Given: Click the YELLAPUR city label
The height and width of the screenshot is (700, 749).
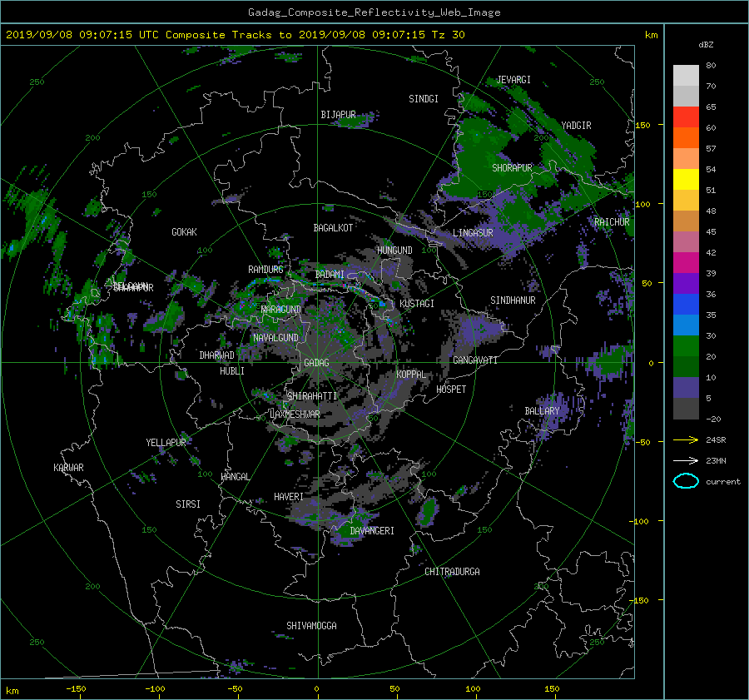Looking at the screenshot, I should point(166,443).
